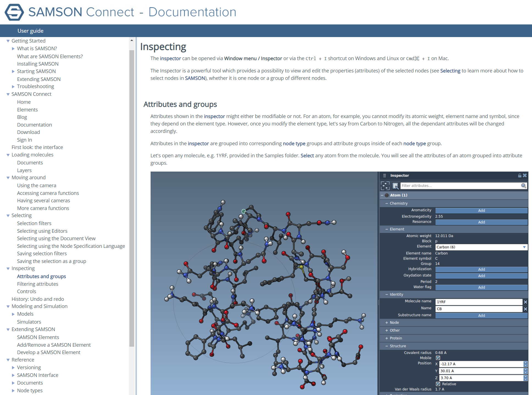
Task: Click Add button for Water flag
Action: click(x=481, y=287)
